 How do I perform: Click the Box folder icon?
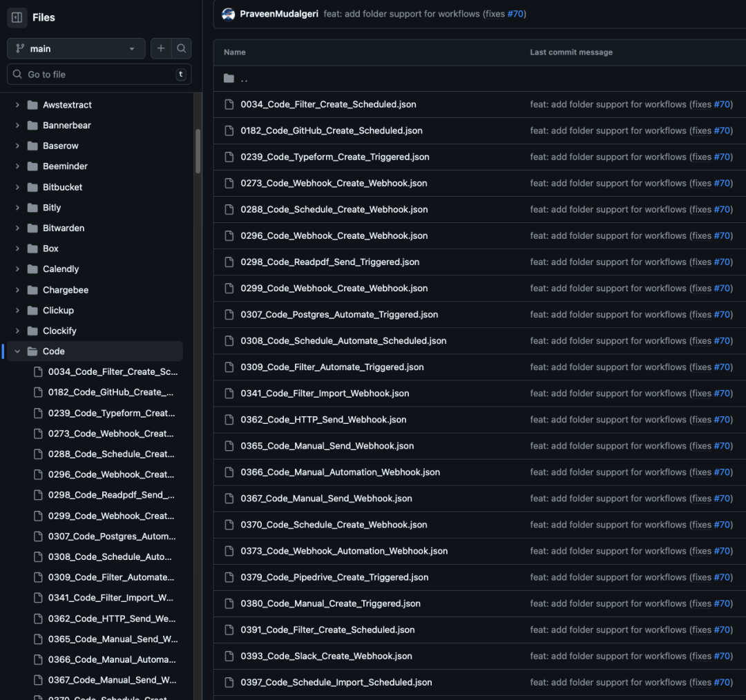[x=32, y=249]
